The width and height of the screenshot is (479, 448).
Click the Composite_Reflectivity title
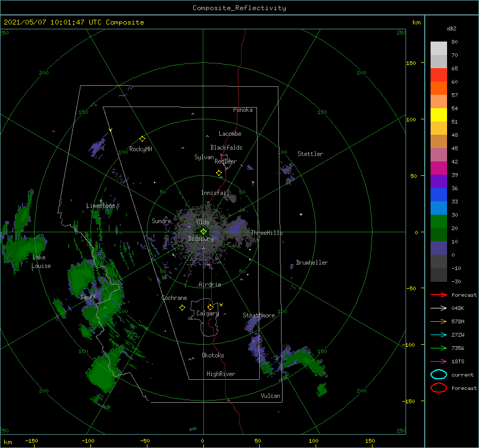(239, 8)
